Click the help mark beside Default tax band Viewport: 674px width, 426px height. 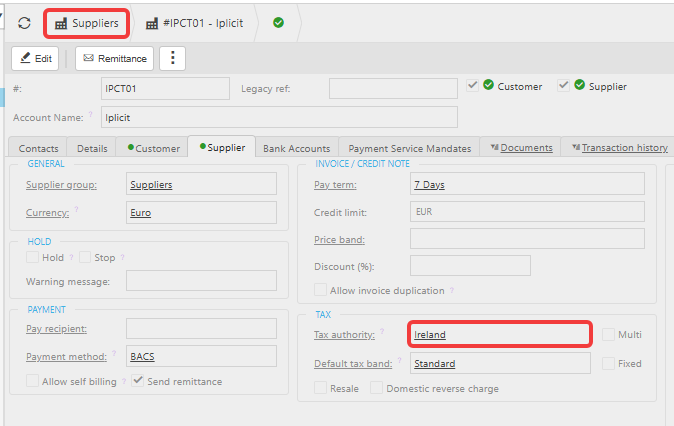pos(399,360)
